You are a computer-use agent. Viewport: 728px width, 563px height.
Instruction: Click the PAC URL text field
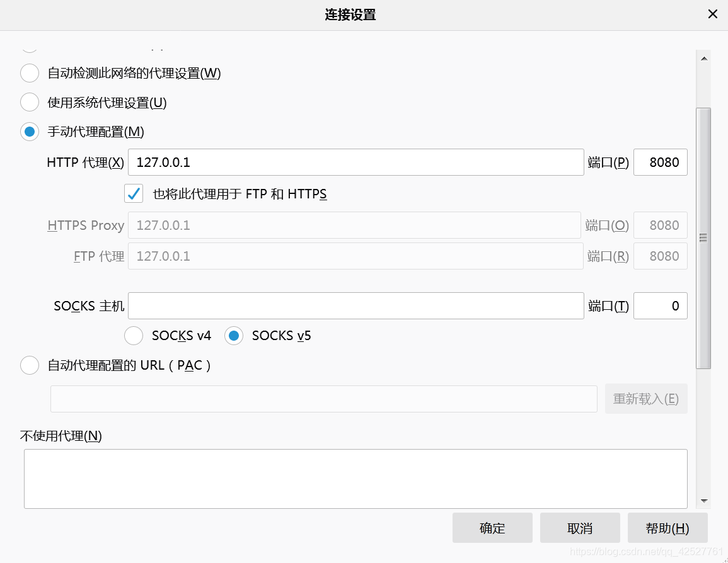[x=323, y=399]
